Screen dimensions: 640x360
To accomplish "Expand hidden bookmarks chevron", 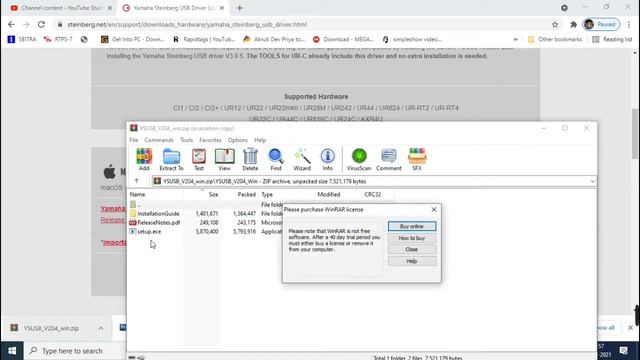I will [516, 39].
